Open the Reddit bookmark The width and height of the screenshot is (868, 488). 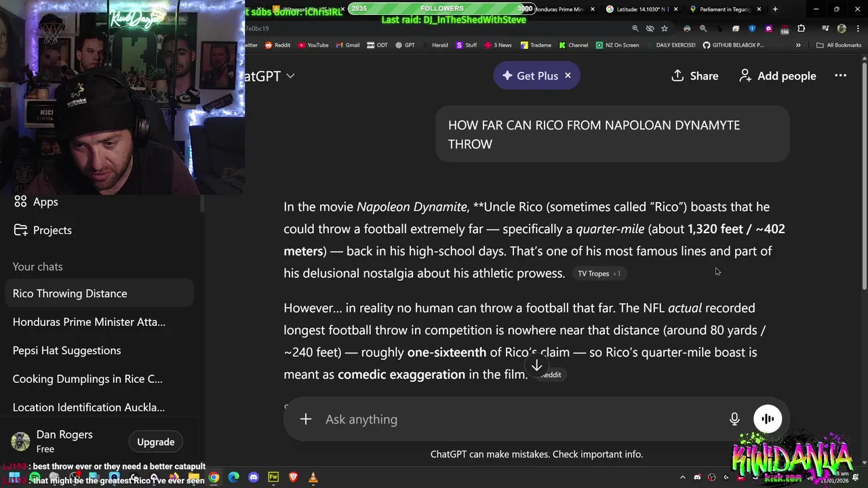pyautogui.click(x=277, y=45)
